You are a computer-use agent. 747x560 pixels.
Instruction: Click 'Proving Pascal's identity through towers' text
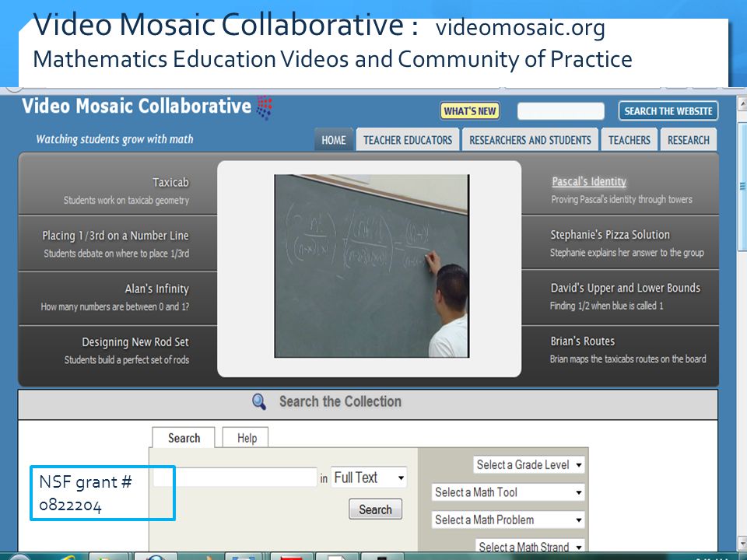pyautogui.click(x=622, y=200)
